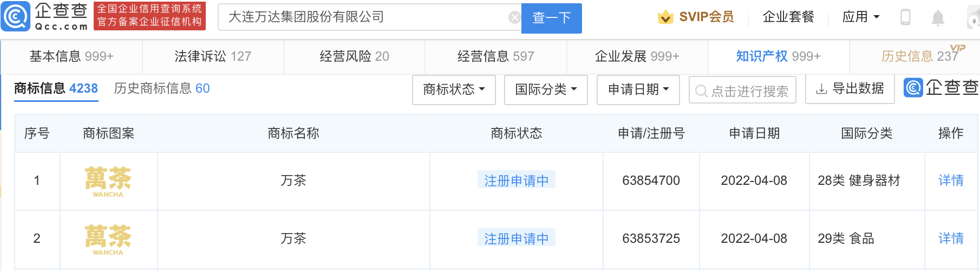Viewport: 980px width, 271px height.
Task: Click the 点击进行搜索 search field
Action: click(x=742, y=90)
